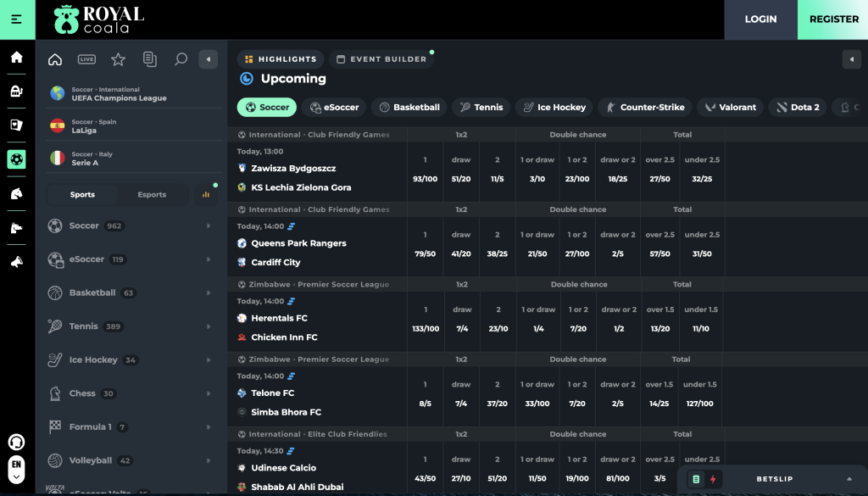Click the horse racing sidebar icon
868x496 pixels.
click(x=17, y=193)
